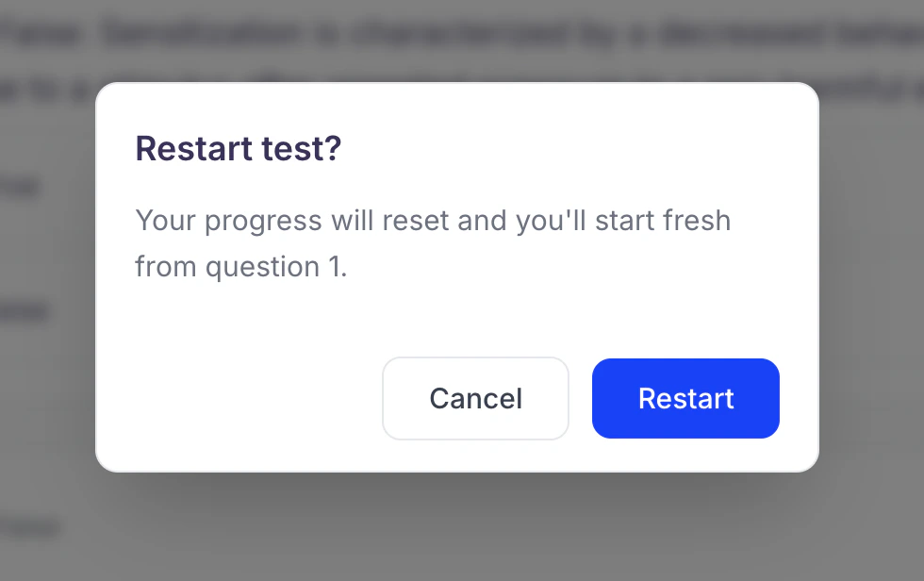Click the Restart test dialog title
924x581 pixels.
pos(238,148)
